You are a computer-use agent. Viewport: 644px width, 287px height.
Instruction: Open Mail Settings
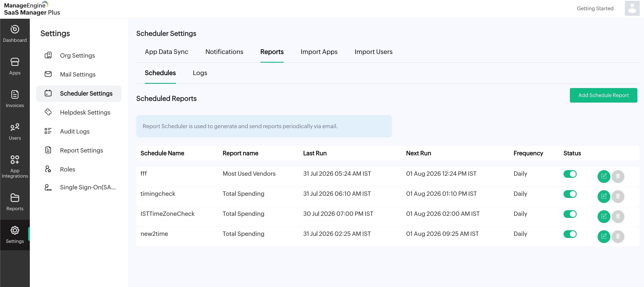coord(79,74)
